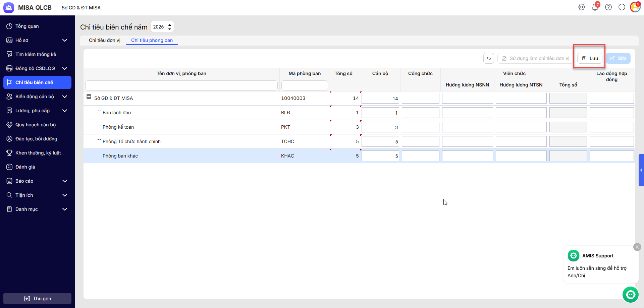Change the year using the 2026 stepper
Screen dimensions: 644x308
click(170, 27)
